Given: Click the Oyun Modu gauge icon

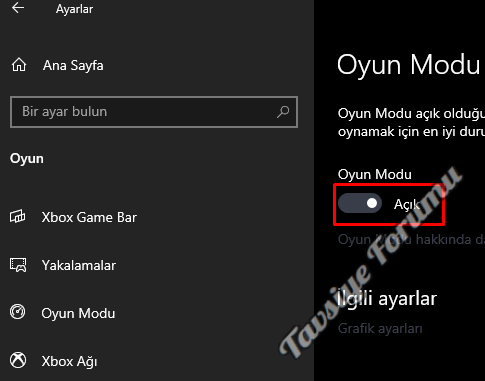Looking at the screenshot, I should tap(18, 312).
